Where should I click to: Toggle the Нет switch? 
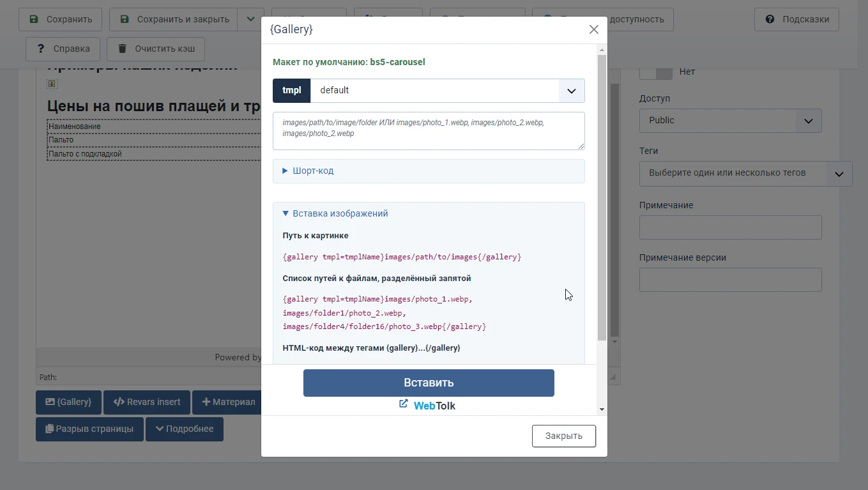point(656,72)
